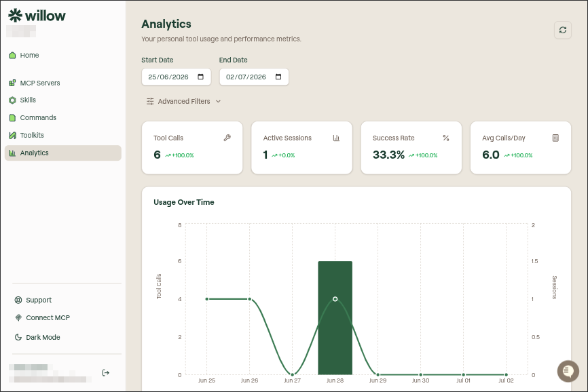Image resolution: width=588 pixels, height=392 pixels.
Task: Click the Active Sessions count 1
Action: [265, 155]
